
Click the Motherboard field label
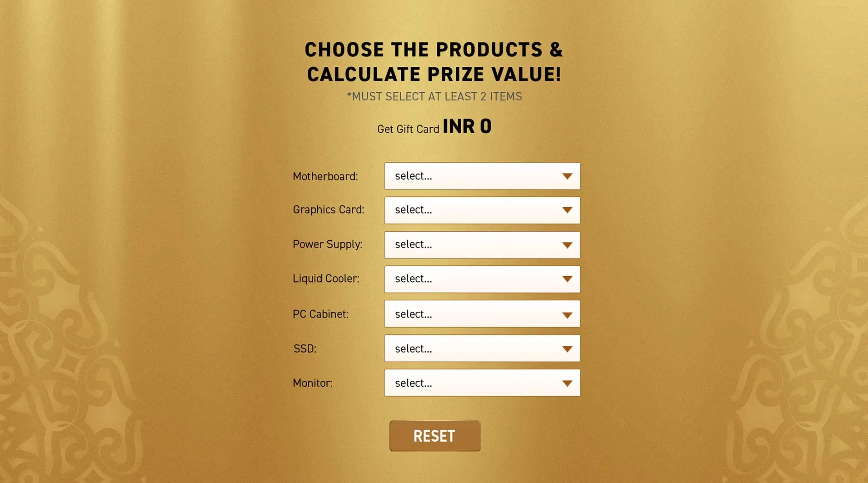point(325,176)
